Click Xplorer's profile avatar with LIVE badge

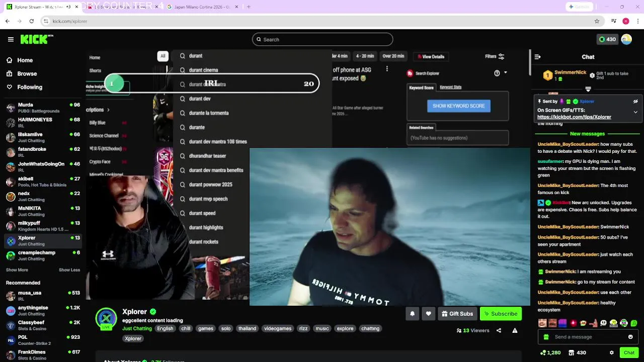(106, 319)
